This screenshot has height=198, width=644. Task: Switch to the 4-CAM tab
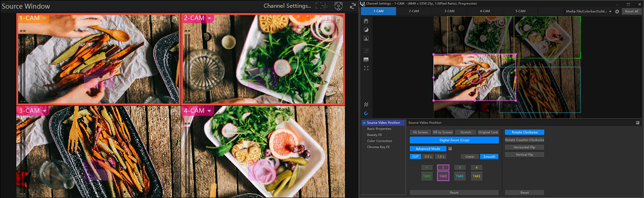tap(485, 11)
